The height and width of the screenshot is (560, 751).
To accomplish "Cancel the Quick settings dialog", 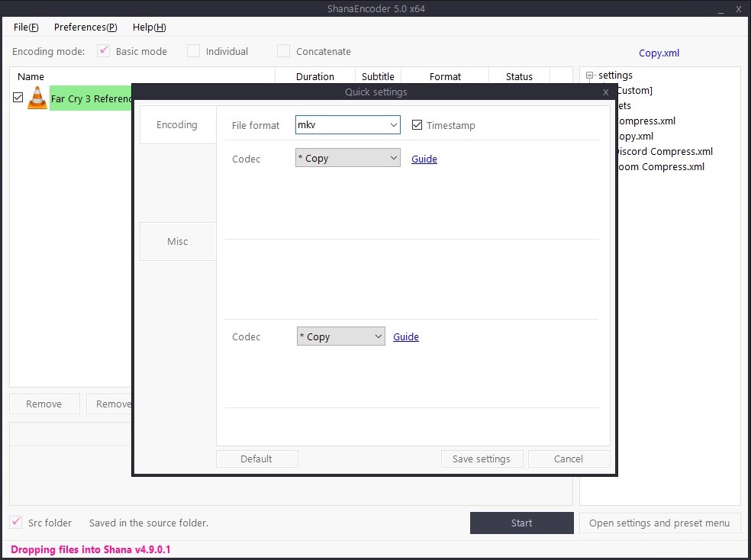I will tap(569, 459).
